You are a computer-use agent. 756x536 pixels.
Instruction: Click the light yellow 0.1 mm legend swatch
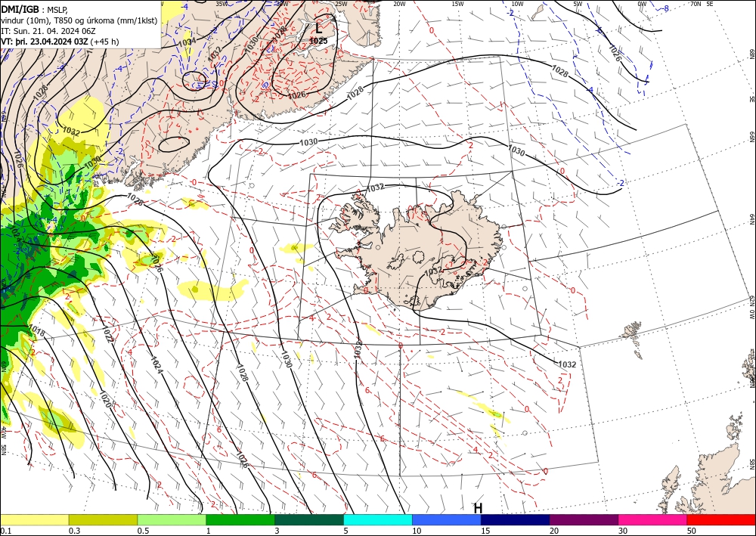coord(34,519)
